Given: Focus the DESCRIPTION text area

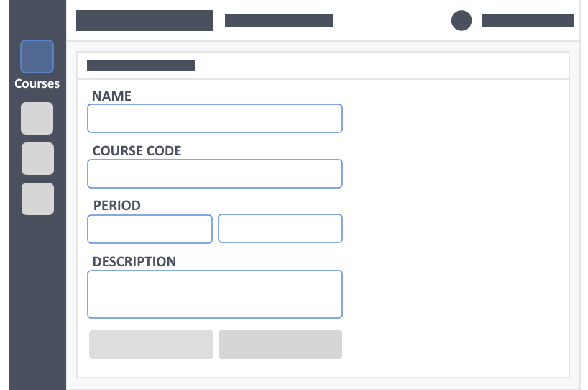Looking at the screenshot, I should coord(215,294).
